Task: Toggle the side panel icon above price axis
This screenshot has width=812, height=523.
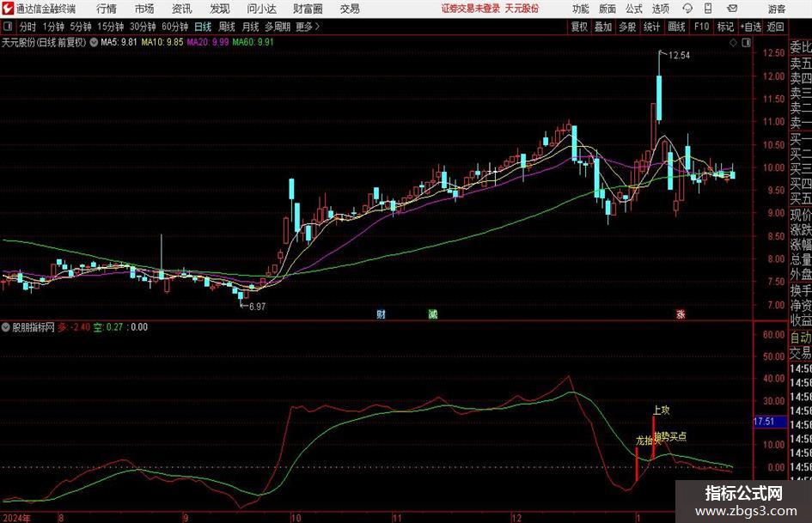Action: coord(746,43)
